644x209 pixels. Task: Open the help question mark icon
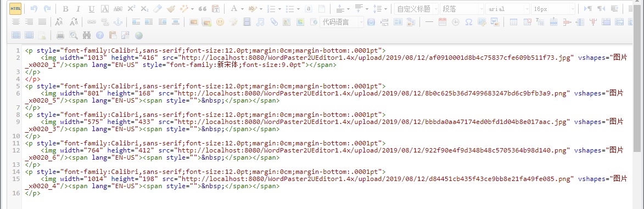(99, 35)
